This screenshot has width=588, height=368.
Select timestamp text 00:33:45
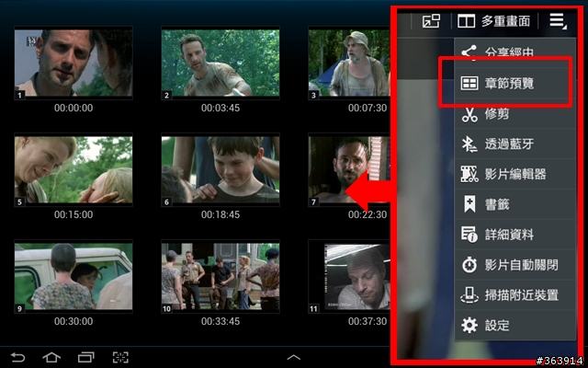(x=220, y=321)
